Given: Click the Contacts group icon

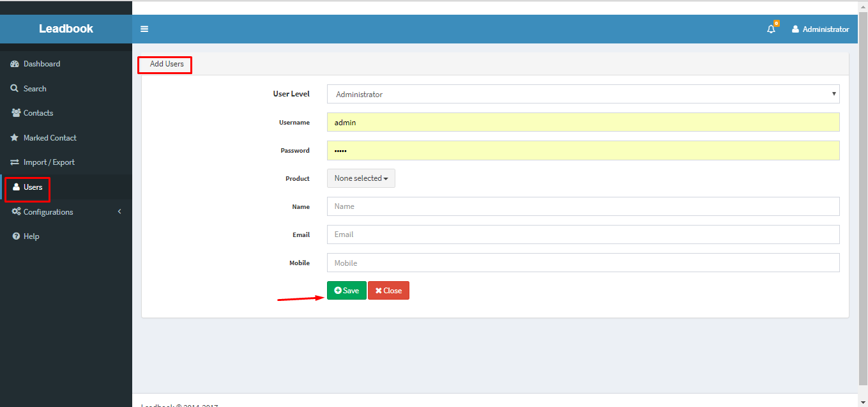Looking at the screenshot, I should [x=15, y=112].
